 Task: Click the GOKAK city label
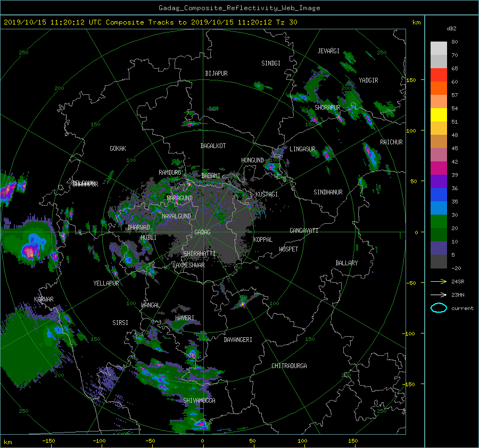(118, 149)
